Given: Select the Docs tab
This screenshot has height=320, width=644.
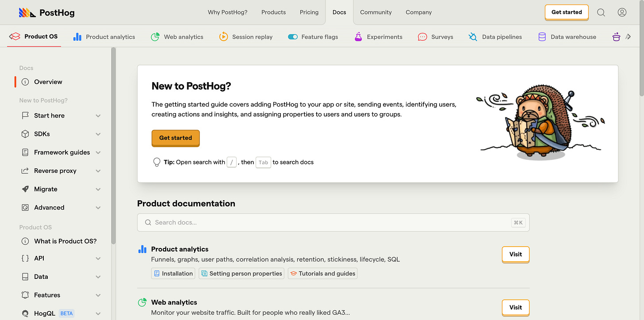Looking at the screenshot, I should [339, 12].
